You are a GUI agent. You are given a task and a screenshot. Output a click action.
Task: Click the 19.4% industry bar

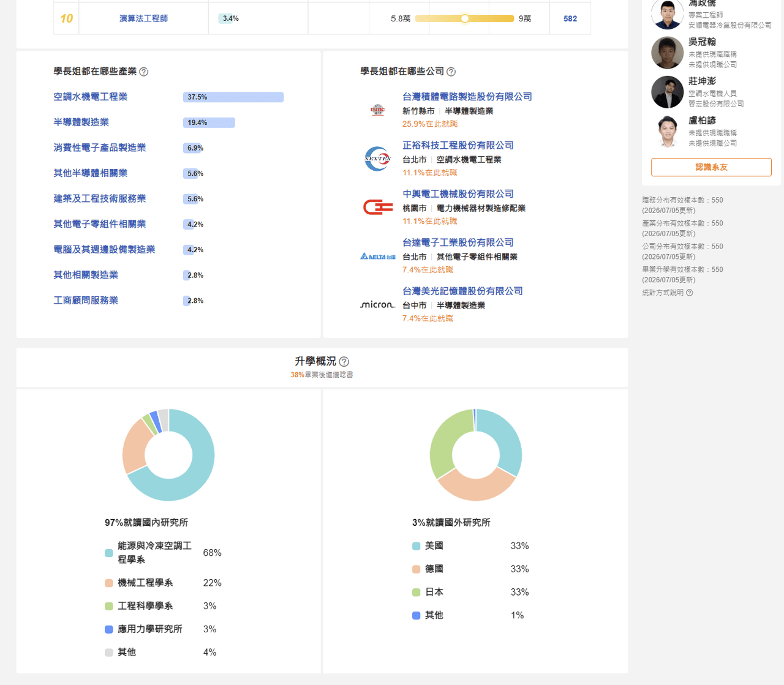point(209,122)
